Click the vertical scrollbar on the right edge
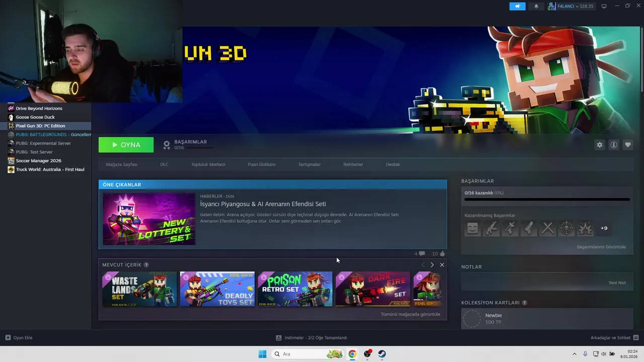644x362 pixels. coord(641,60)
